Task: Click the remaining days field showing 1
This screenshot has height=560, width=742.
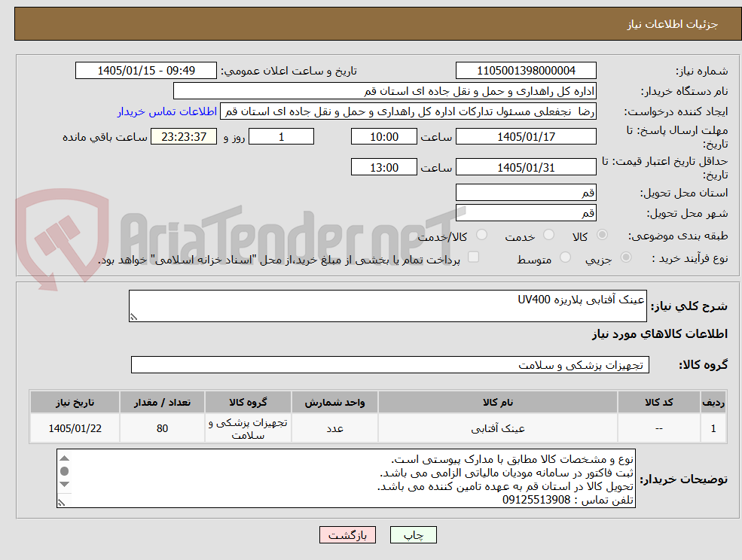Action: pos(281,137)
